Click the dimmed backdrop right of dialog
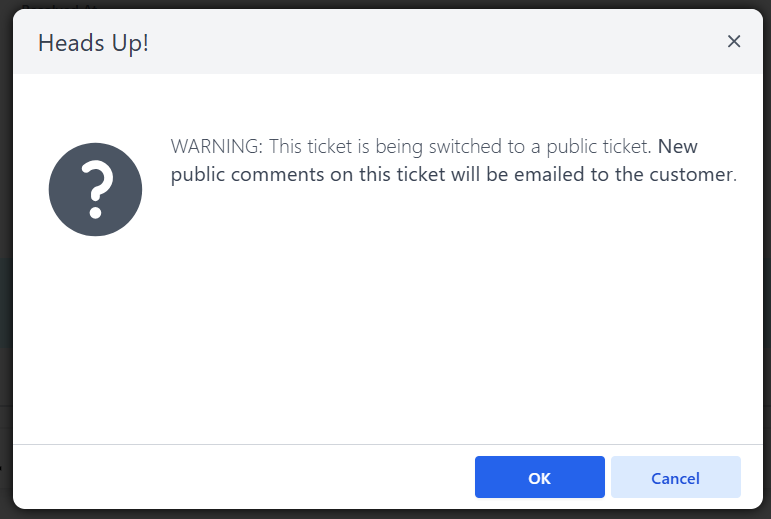Image resolution: width=771 pixels, height=519 pixels. coord(767,260)
